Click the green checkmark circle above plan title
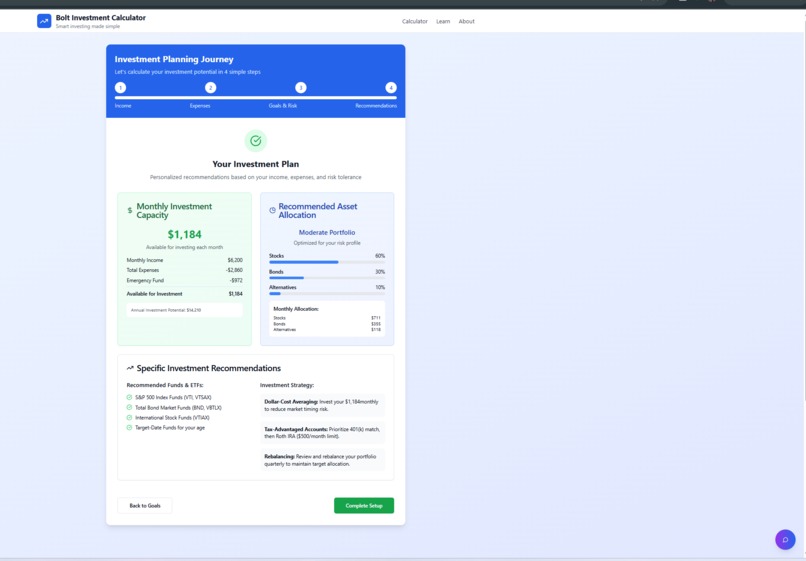806x561 pixels. (x=255, y=140)
